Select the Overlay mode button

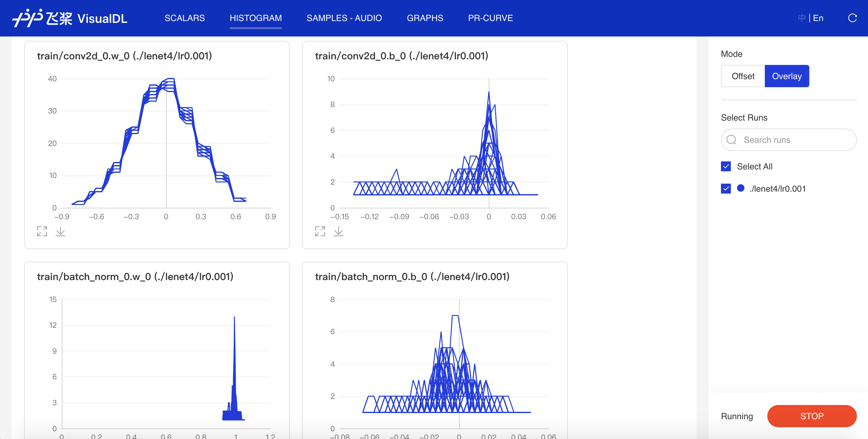[786, 76]
